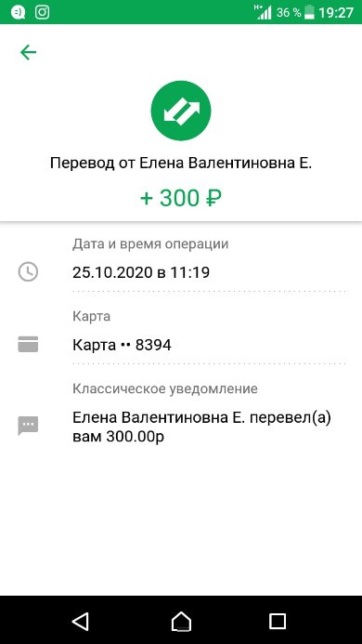The height and width of the screenshot is (644, 362).
Task: Tap the Android recent apps square
Action: pos(278,621)
